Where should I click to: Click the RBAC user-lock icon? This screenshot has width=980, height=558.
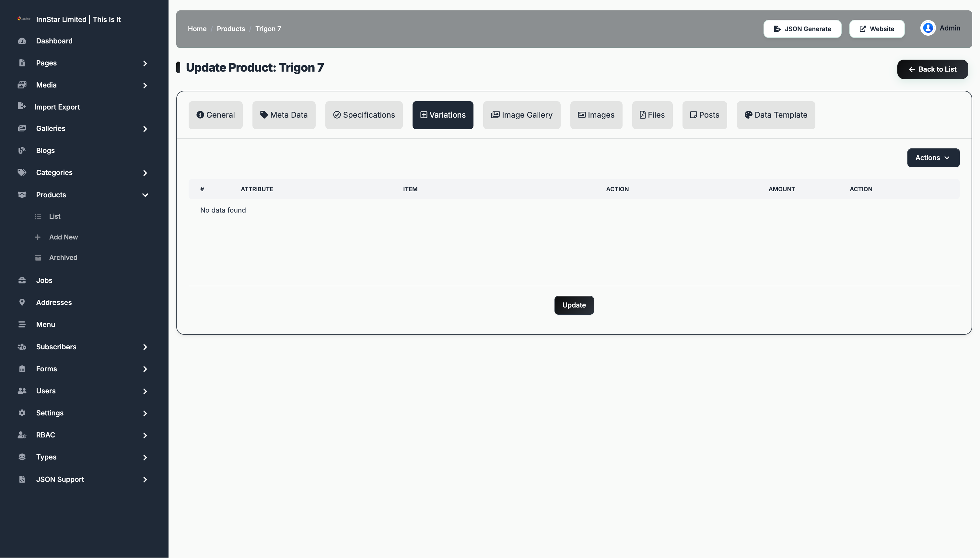[22, 435]
